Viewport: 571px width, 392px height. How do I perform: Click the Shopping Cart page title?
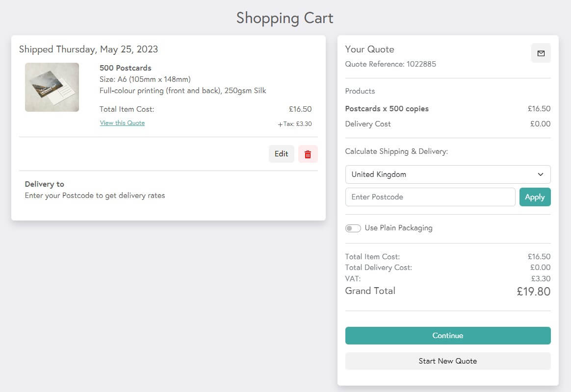point(285,18)
